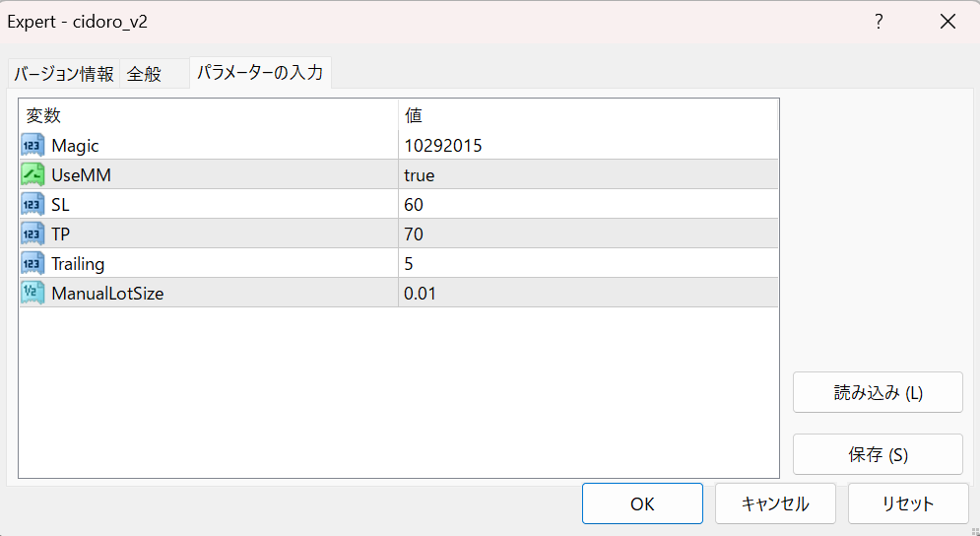Click the リセット button
The image size is (980, 536).
point(908,503)
